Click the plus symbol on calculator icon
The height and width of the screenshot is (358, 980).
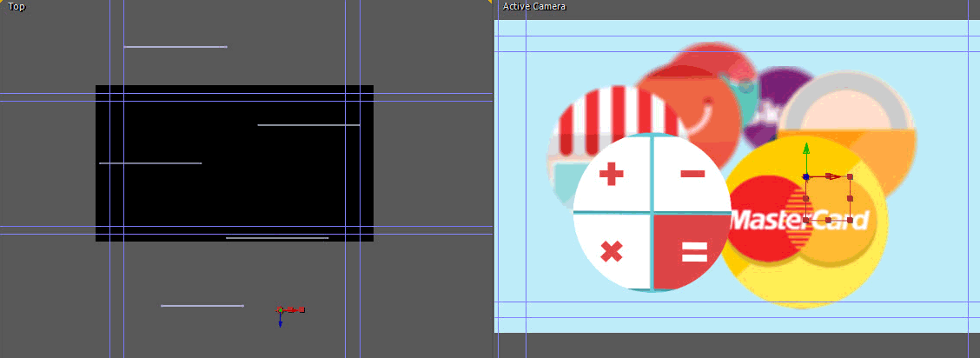click(x=612, y=174)
